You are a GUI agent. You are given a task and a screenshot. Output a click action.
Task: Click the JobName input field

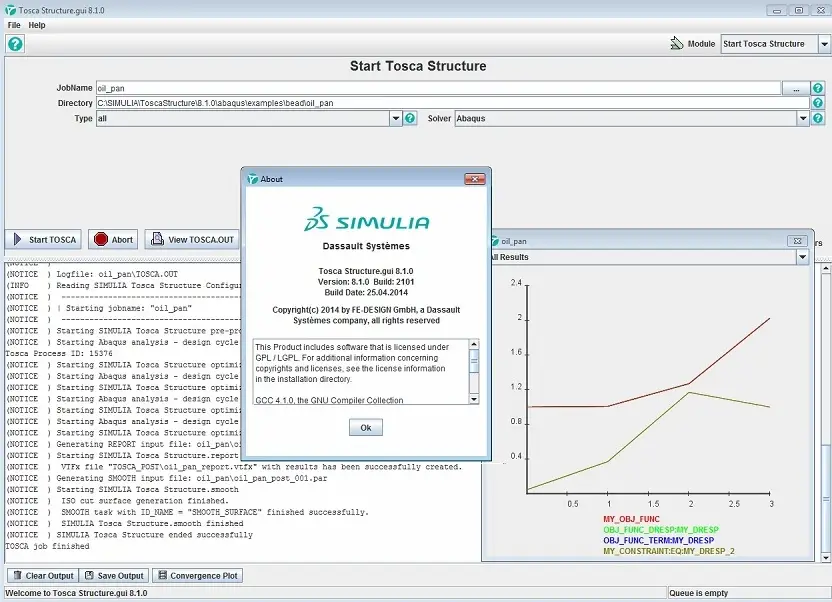pos(438,88)
